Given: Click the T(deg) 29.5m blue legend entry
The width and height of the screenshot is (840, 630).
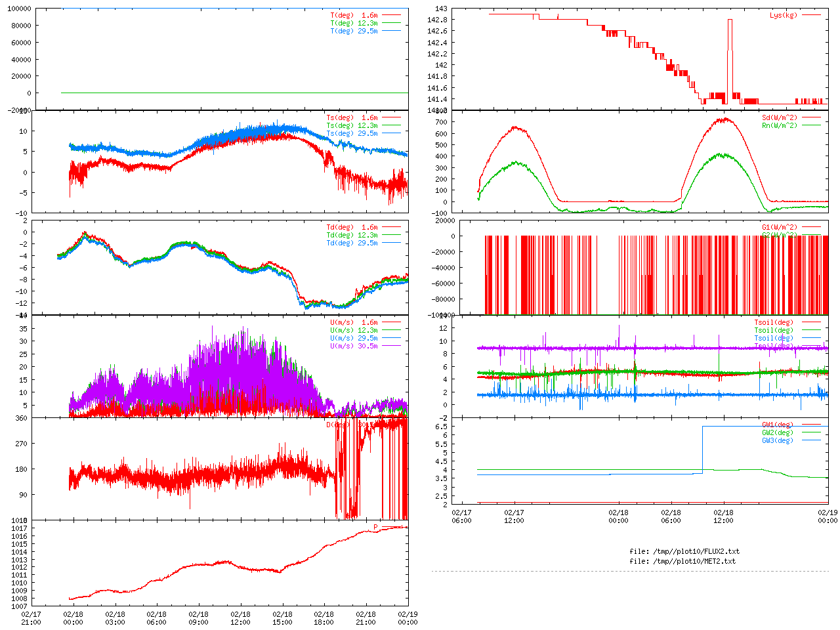Looking at the screenshot, I should point(354,31).
